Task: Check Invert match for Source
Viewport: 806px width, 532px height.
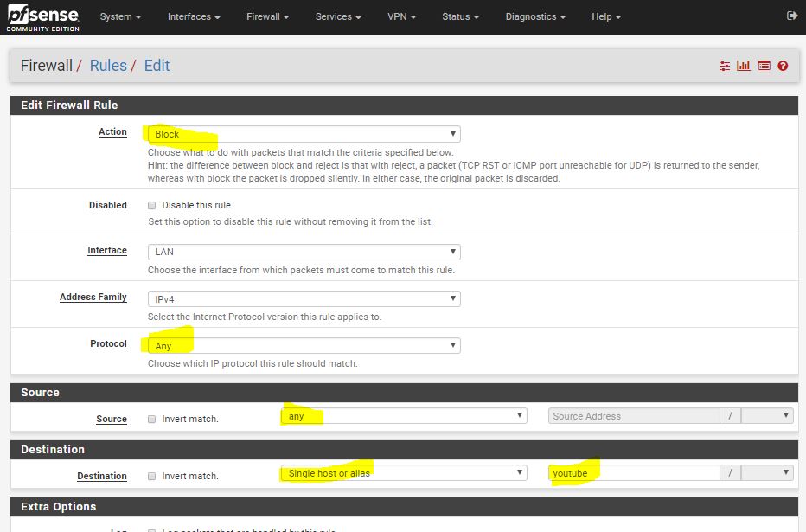Action: (x=152, y=419)
